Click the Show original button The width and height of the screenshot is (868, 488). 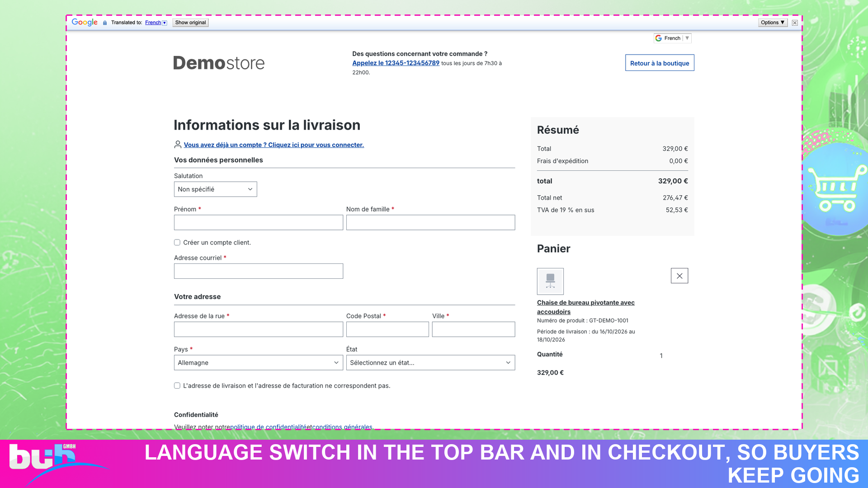coord(190,23)
